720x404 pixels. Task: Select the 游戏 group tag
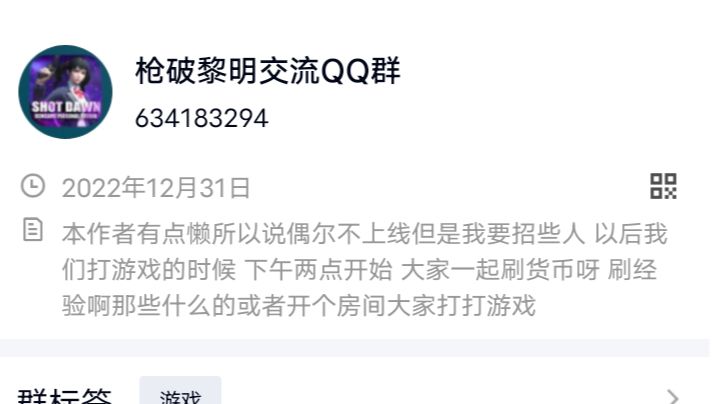[x=180, y=391]
